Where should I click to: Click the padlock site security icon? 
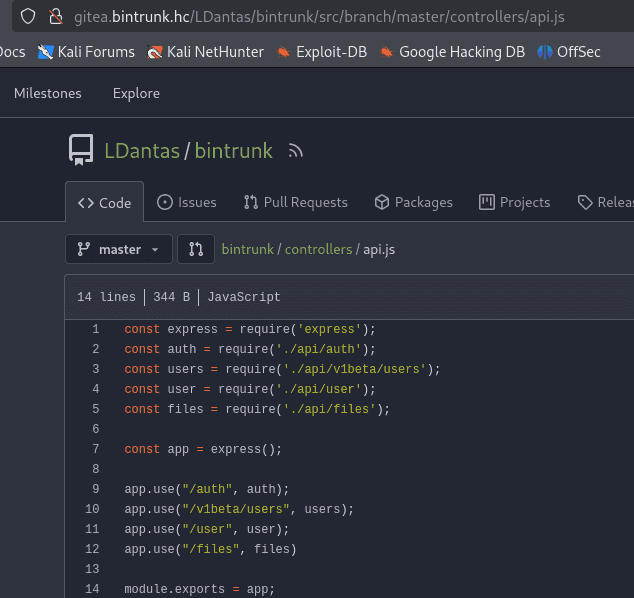tap(56, 16)
